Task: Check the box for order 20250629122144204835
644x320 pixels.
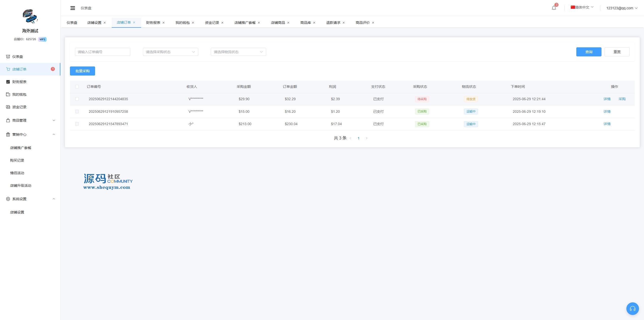Action: click(77, 99)
